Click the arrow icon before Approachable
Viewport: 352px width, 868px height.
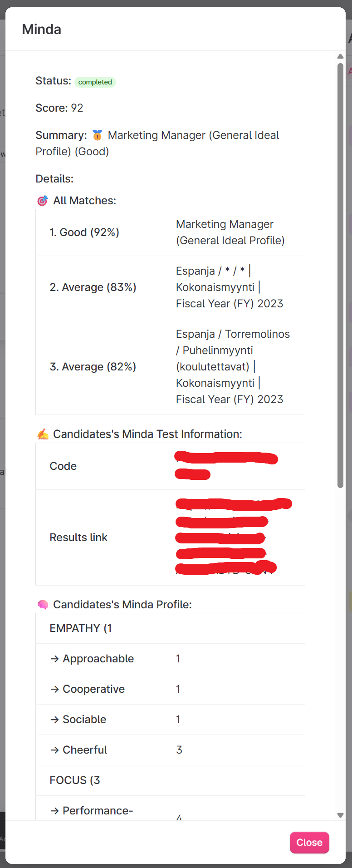(x=54, y=659)
